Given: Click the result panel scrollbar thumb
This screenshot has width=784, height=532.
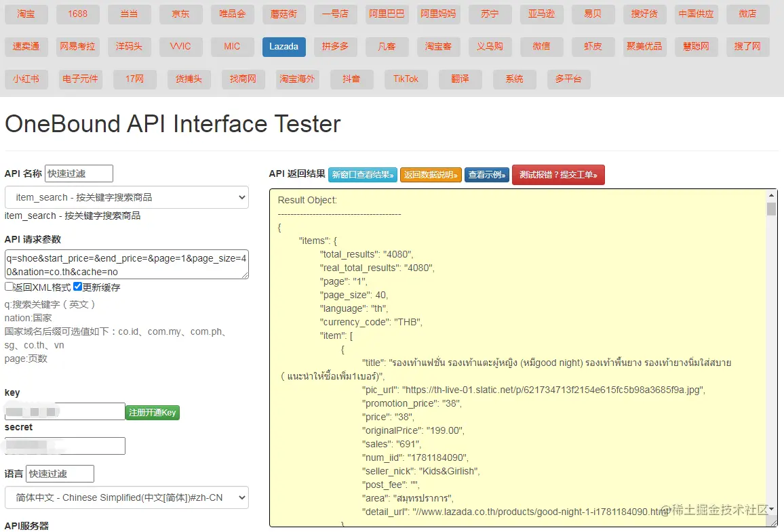Looking at the screenshot, I should (771, 208).
